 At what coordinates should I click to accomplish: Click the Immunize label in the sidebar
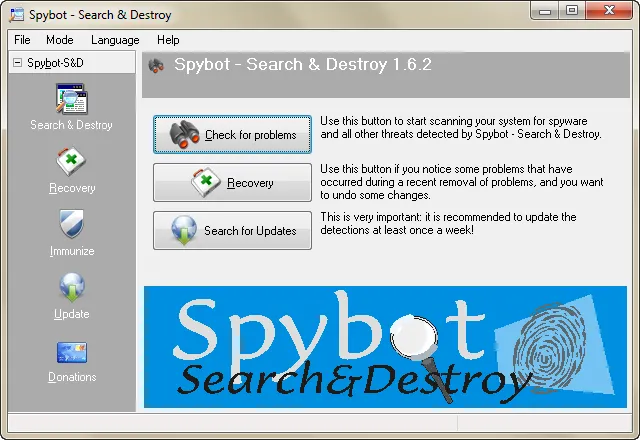[72, 251]
